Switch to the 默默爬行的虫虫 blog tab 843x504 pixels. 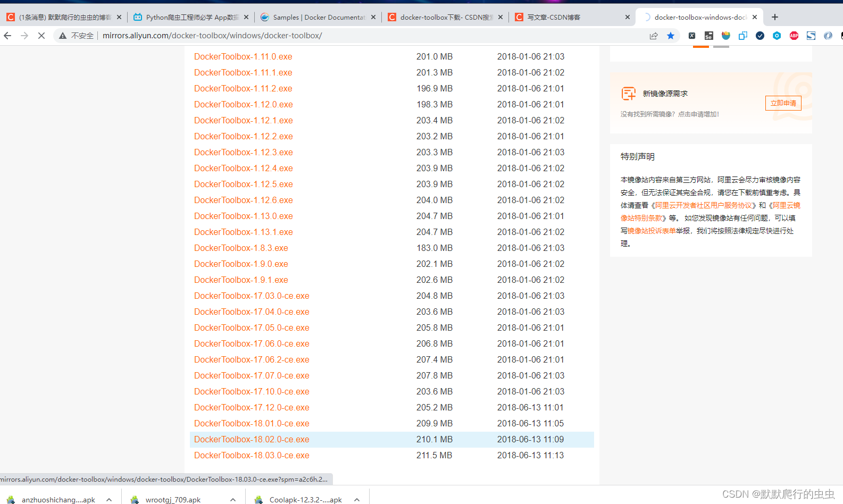[64, 17]
